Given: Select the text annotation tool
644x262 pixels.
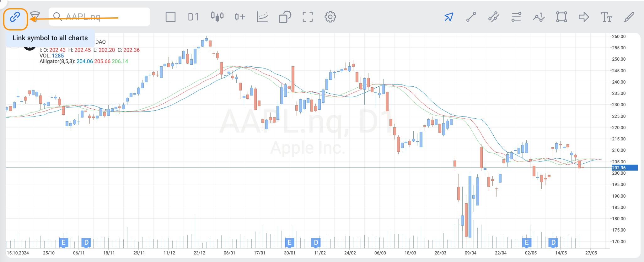Looking at the screenshot, I should (x=606, y=17).
